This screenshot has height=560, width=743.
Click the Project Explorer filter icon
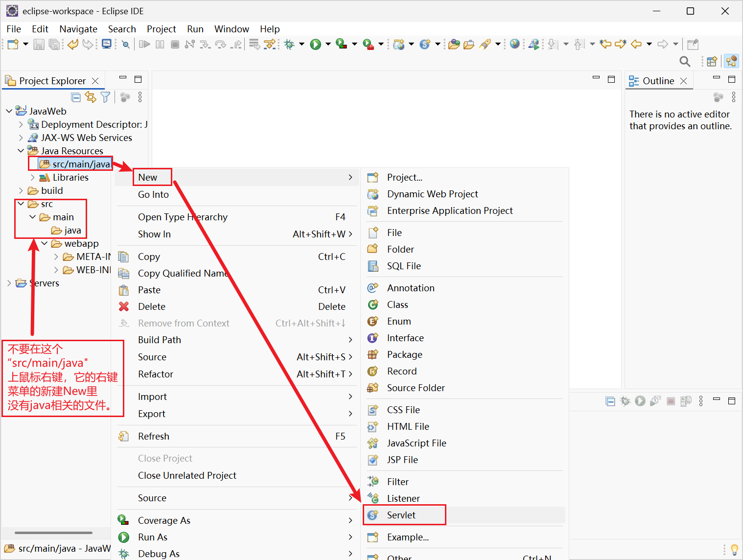(x=105, y=97)
